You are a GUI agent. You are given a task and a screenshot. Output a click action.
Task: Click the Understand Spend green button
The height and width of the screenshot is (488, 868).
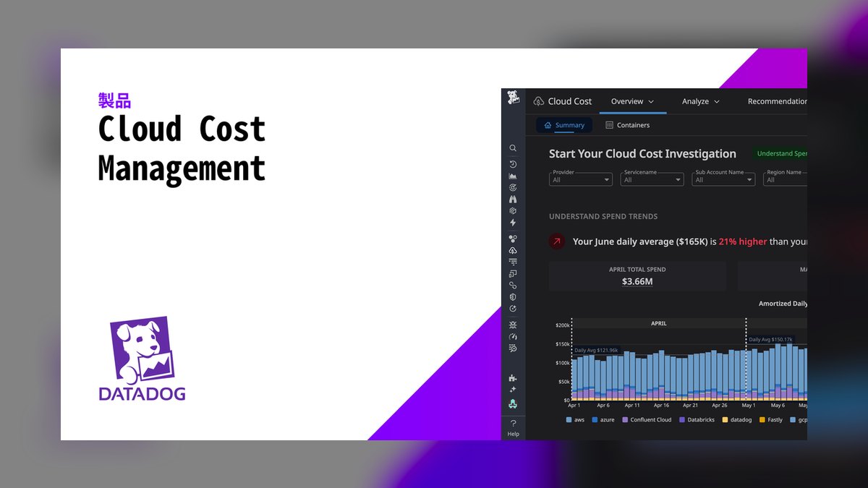click(778, 153)
